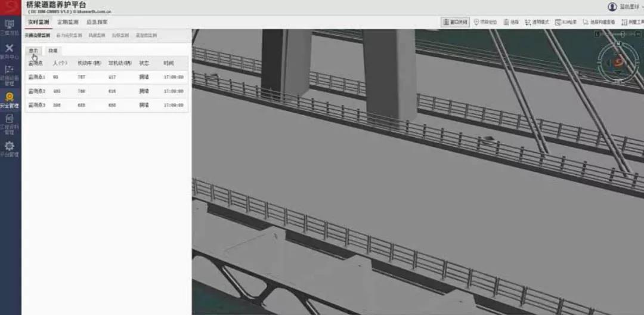This screenshot has width=644, height=315.
Task: Click the 选择 select tool in toolbar
Action: point(512,22)
